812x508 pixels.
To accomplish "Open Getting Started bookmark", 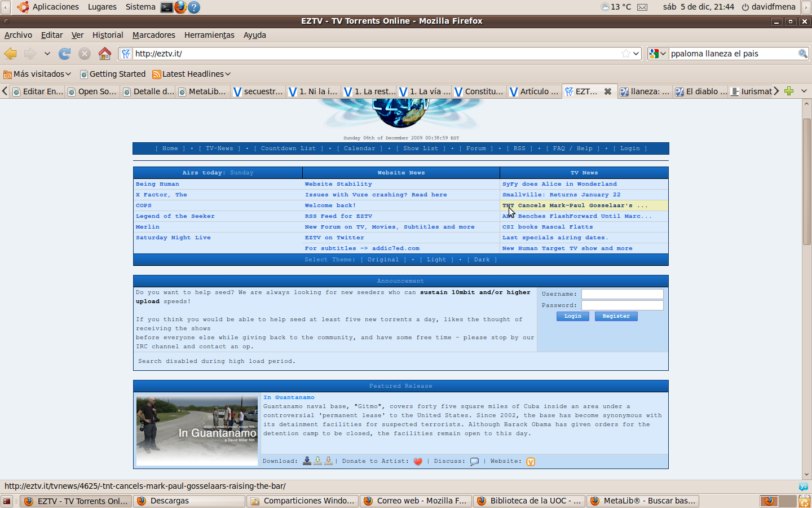I will (x=113, y=74).
